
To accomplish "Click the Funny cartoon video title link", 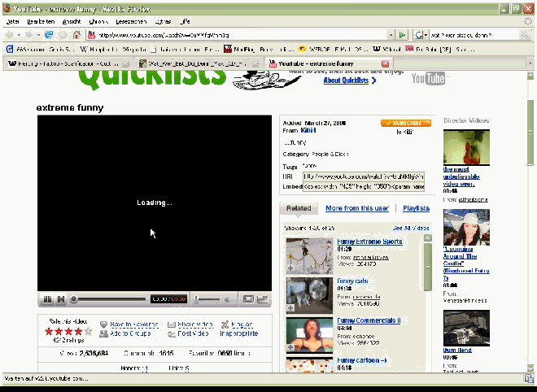I will [361, 360].
